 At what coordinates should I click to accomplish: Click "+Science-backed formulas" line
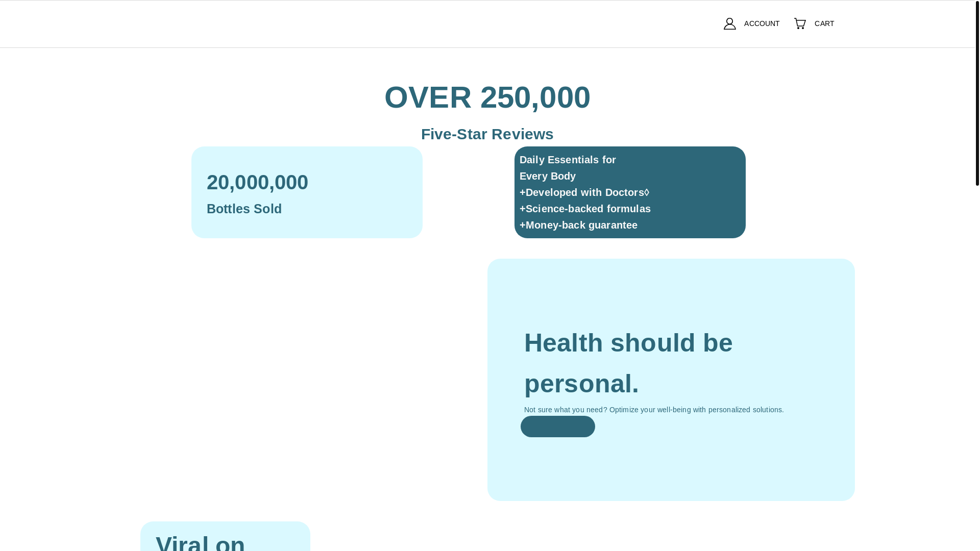[x=585, y=209]
